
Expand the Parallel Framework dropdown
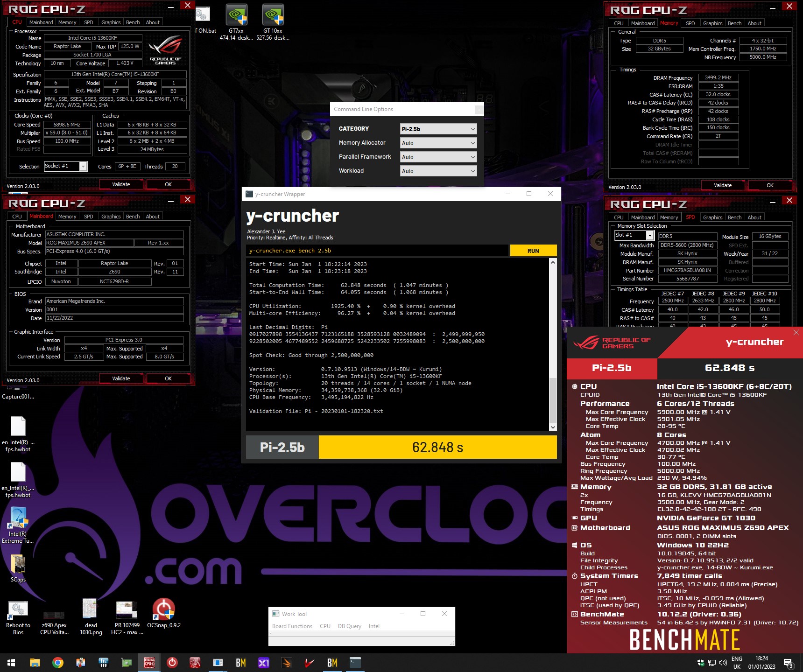438,157
